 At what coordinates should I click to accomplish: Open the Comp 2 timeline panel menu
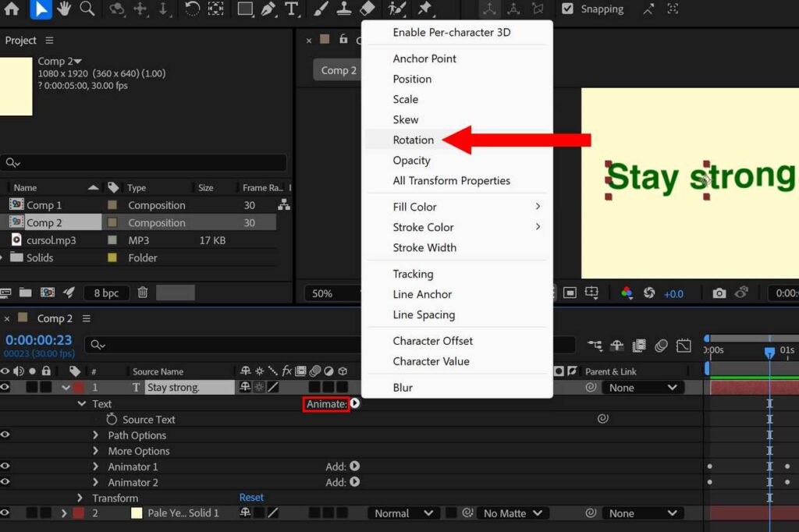tap(87, 318)
